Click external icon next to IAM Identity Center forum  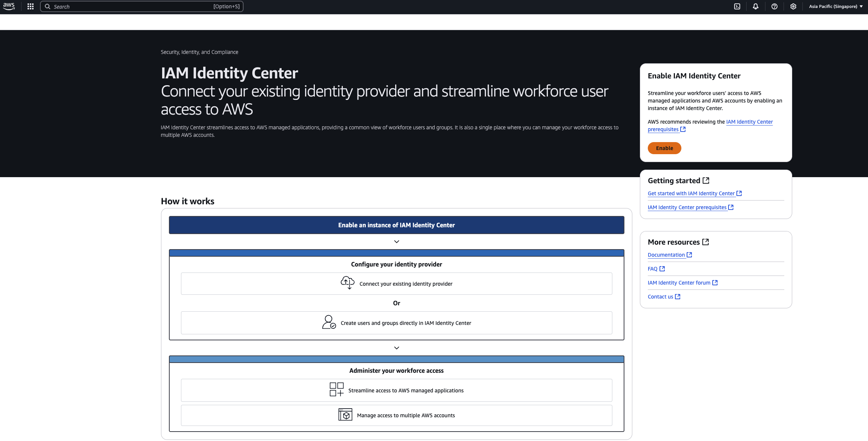(715, 283)
